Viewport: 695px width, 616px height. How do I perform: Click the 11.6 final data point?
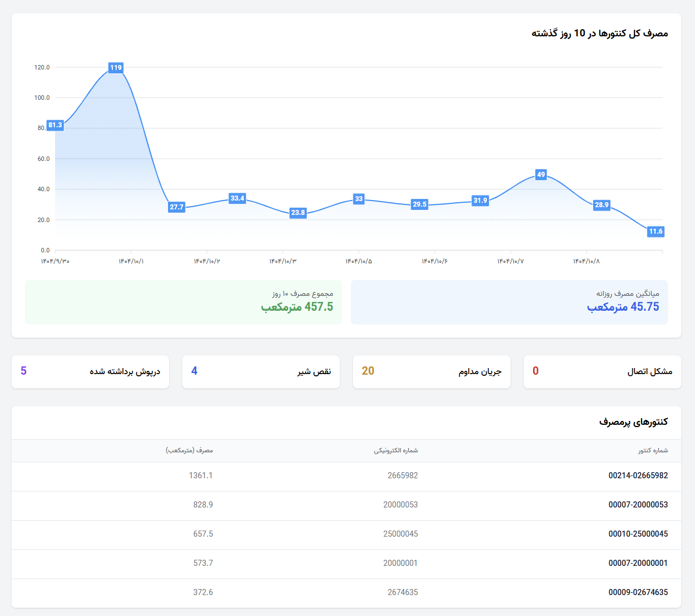[655, 231]
